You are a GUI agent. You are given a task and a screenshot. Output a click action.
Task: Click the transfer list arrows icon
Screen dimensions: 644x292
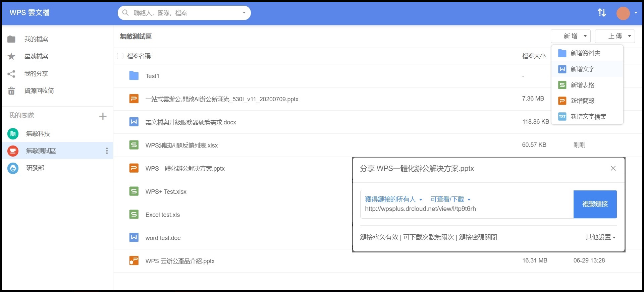point(602,13)
